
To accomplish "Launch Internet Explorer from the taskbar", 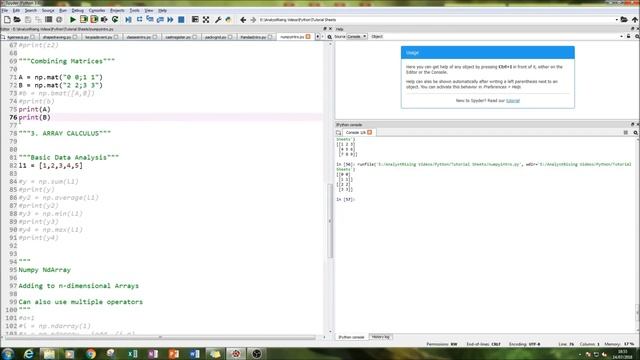I will pyautogui.click(x=29, y=353).
